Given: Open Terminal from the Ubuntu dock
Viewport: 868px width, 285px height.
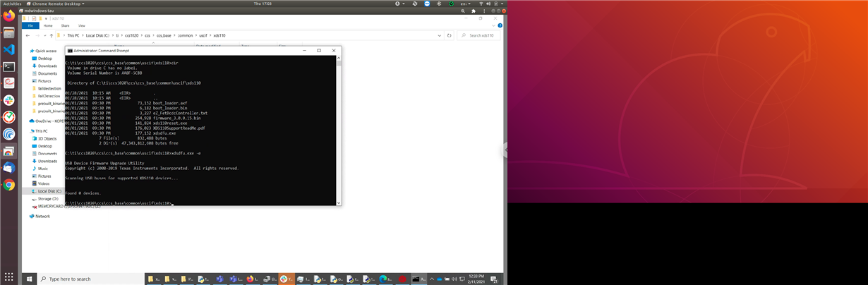Looking at the screenshot, I should pyautogui.click(x=8, y=66).
